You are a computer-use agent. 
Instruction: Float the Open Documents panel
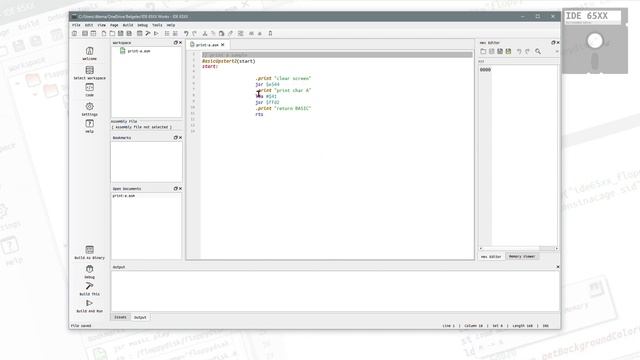click(x=176, y=189)
